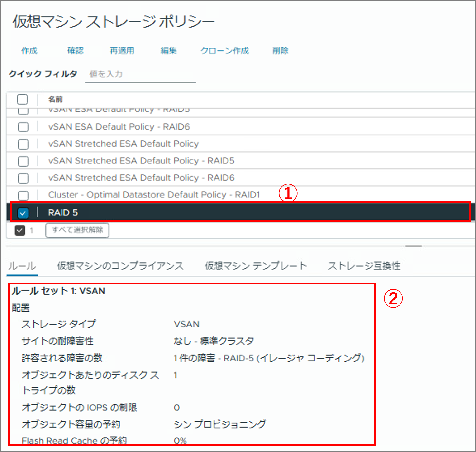Screen dimensions: 476x452
Task: Click Cluster - Optimal Datastore Default Policy - RAID1 text
Action: 154,195
